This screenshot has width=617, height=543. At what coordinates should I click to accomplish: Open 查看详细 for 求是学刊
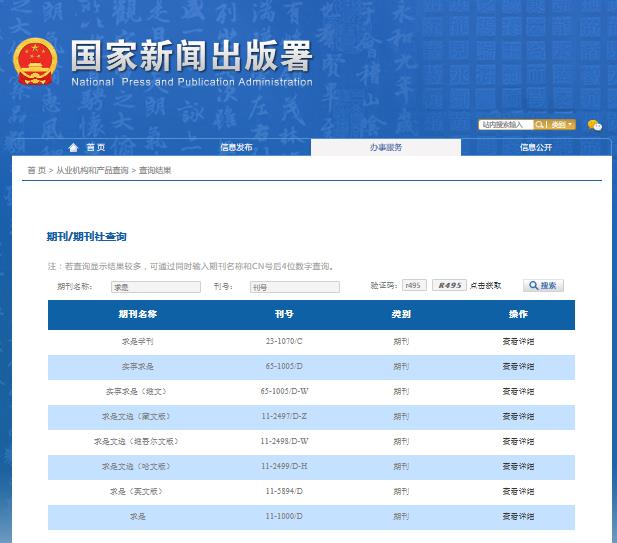(518, 342)
